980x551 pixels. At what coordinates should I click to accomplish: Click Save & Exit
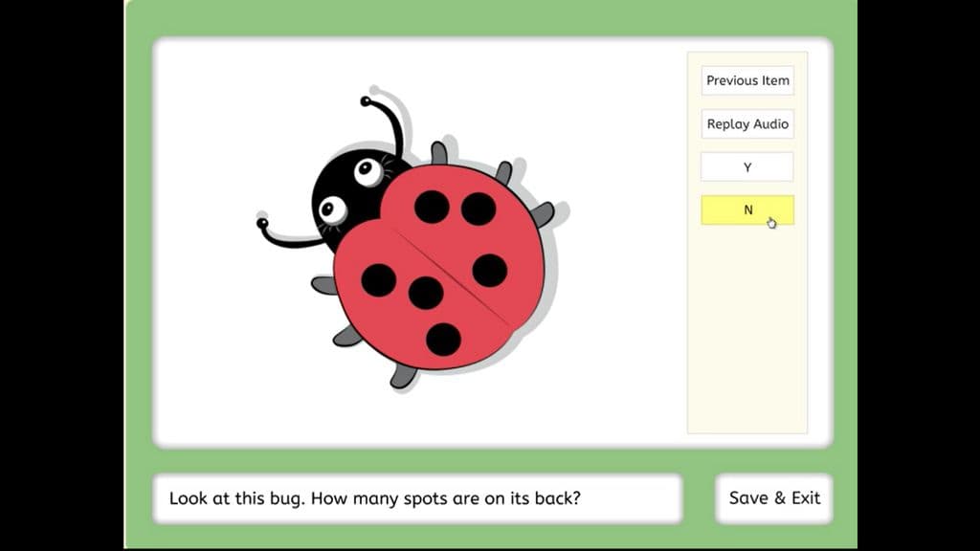(773, 497)
